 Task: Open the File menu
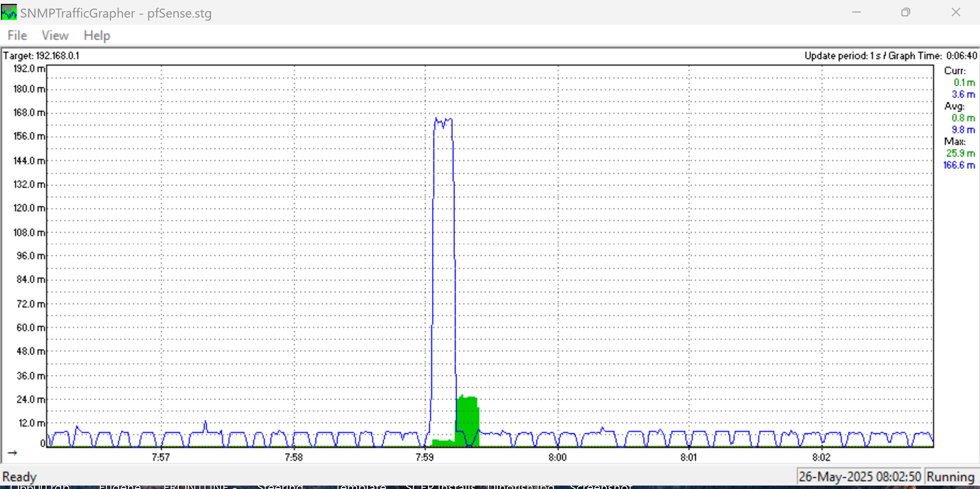(x=17, y=36)
